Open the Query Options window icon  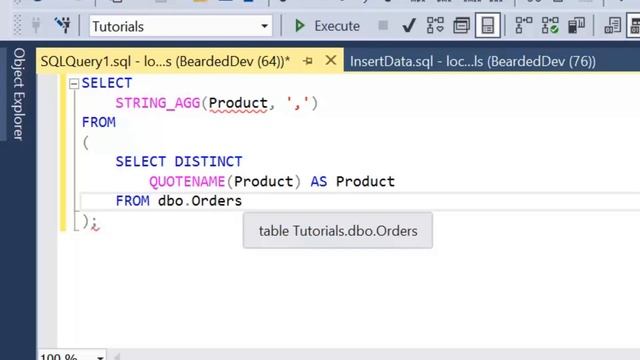pos(461,26)
